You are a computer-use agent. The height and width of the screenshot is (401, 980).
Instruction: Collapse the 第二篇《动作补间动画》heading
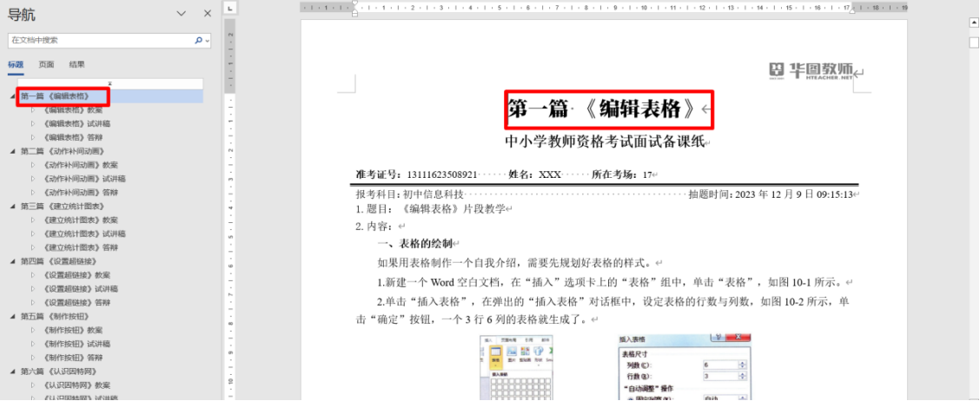12,151
